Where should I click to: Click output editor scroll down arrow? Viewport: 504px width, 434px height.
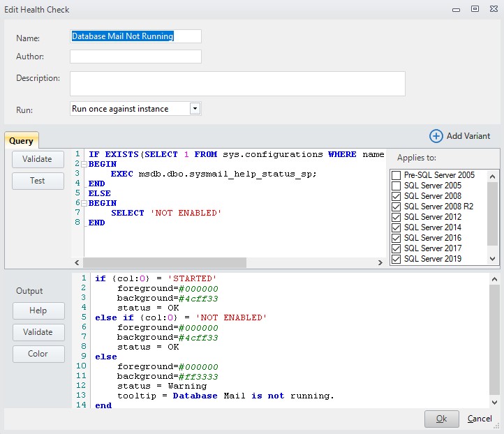pos(494,402)
